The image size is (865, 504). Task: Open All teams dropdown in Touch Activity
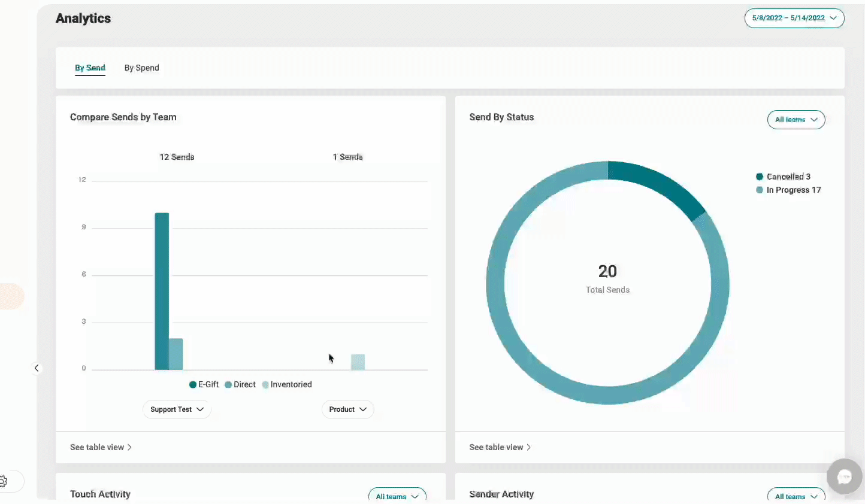tap(397, 496)
